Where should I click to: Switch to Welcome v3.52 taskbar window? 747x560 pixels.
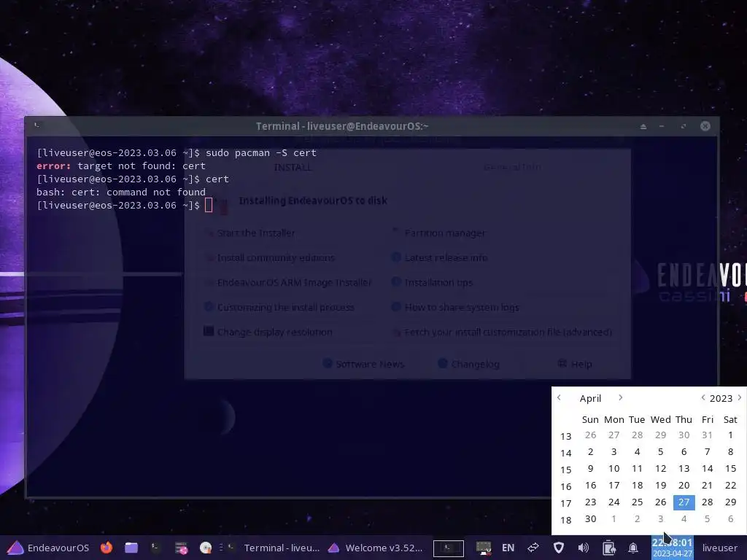pyautogui.click(x=376, y=548)
